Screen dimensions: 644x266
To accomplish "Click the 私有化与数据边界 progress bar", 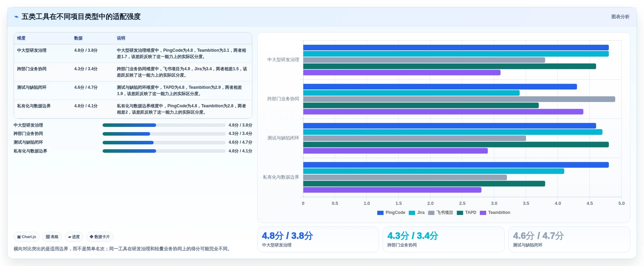I will coord(164,151).
